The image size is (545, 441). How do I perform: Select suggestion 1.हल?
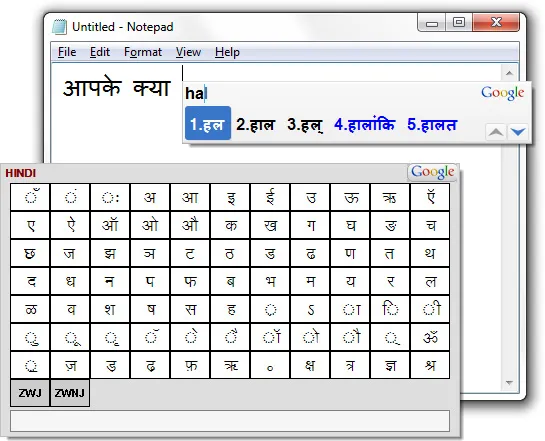(208, 123)
